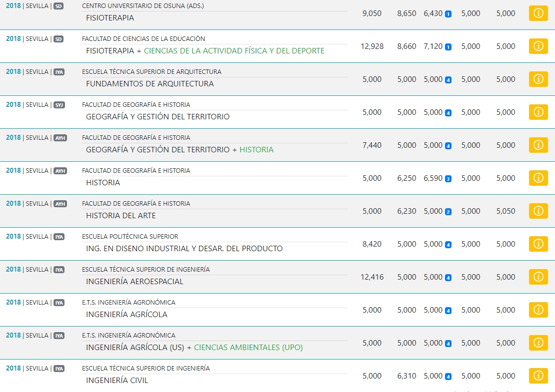Viewport: 555px width, 392px height.
Task: Click AYH tag on Historia del Arte row
Action: pyautogui.click(x=60, y=204)
